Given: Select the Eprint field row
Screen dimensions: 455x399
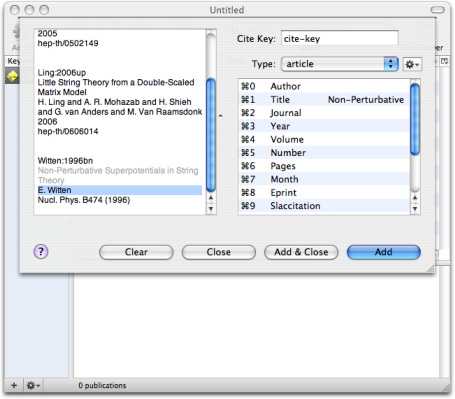Looking at the screenshot, I should tap(324, 193).
